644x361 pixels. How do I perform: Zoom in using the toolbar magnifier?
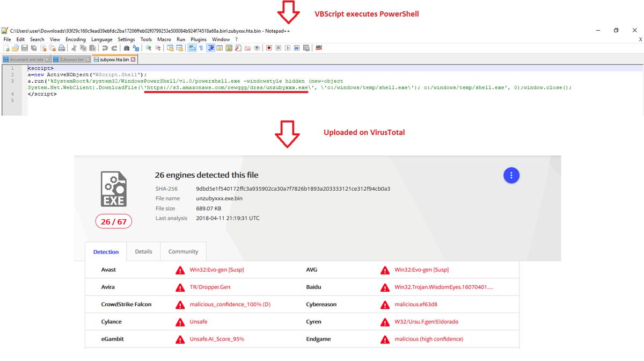tap(149, 48)
